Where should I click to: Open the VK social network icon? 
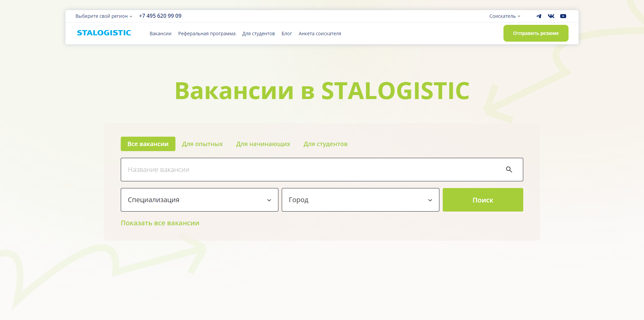(551, 16)
